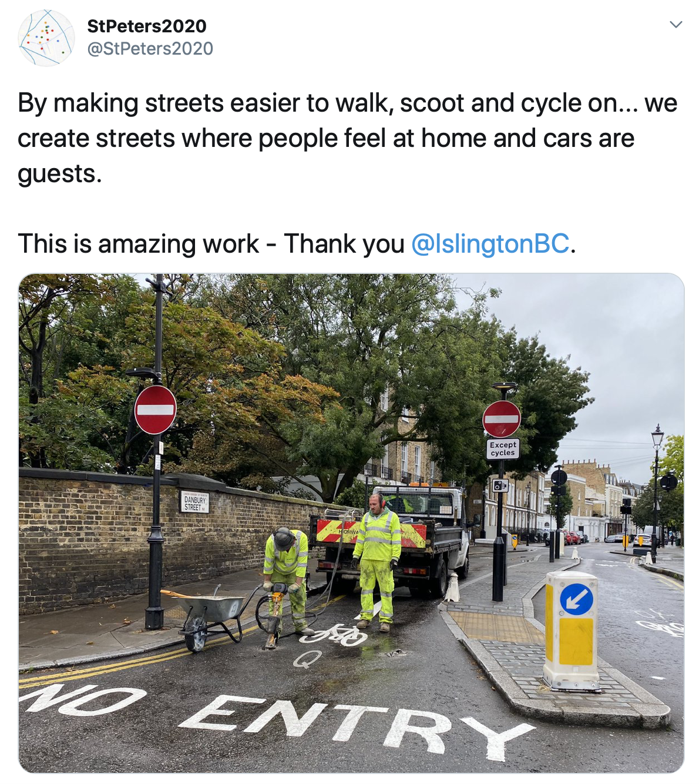Click the worker using the jackhammer
This screenshot has height=784, width=699.
287,580
